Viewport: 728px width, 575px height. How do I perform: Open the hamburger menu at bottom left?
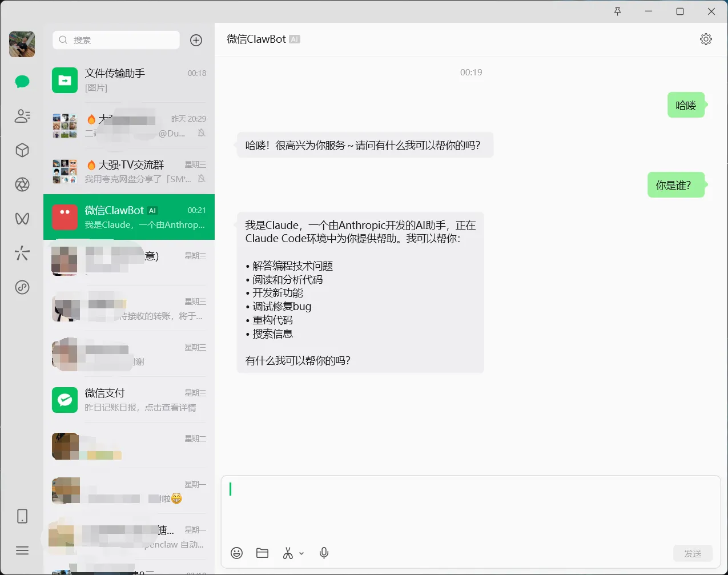point(22,550)
